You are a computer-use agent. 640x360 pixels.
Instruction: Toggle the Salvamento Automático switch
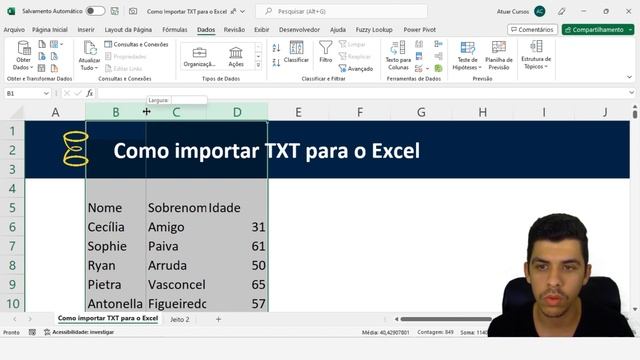95,11
